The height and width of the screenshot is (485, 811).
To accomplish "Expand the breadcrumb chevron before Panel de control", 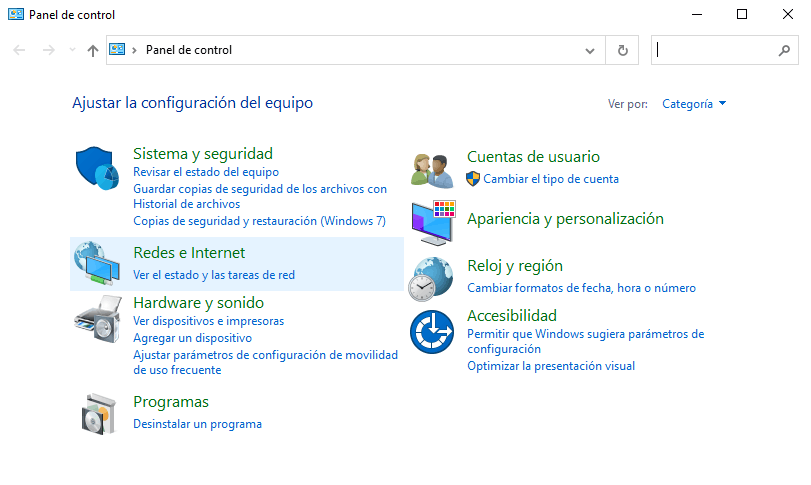I will tap(134, 50).
